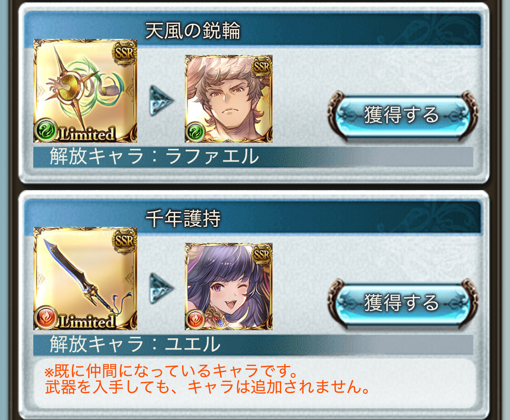510x420 pixels.
Task: Tap the 天風の鋭輪 weapon icon
Action: [x=85, y=91]
